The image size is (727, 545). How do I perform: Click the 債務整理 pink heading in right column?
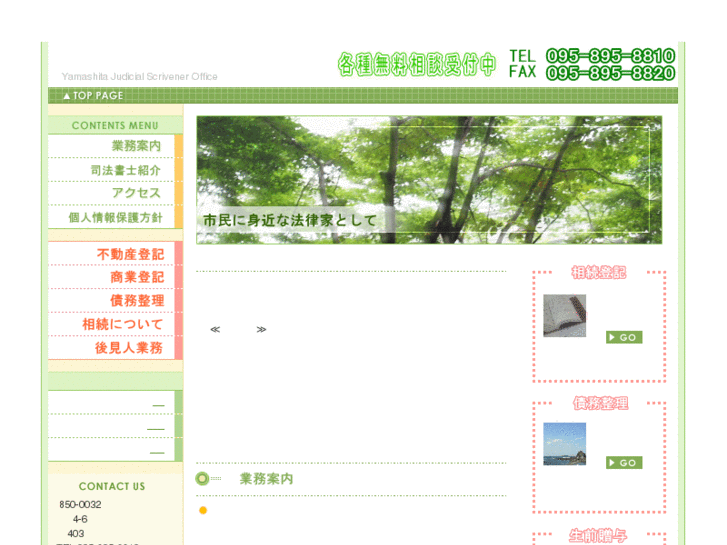pyautogui.click(x=600, y=403)
